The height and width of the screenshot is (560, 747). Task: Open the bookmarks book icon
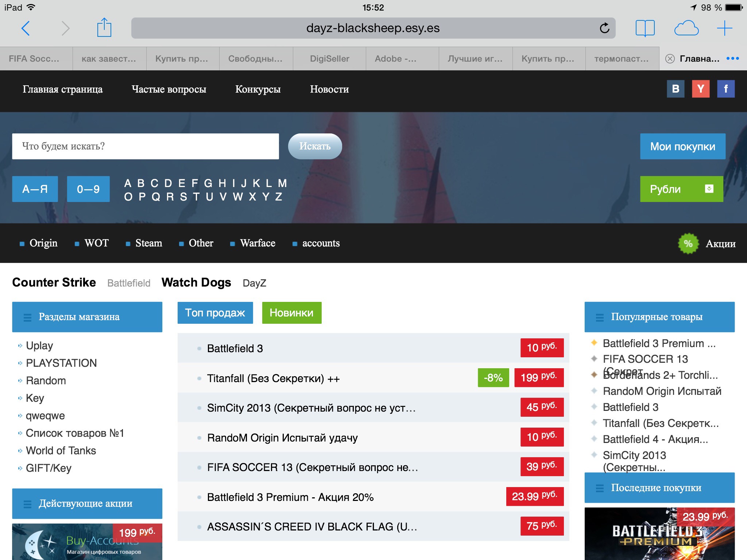click(645, 28)
